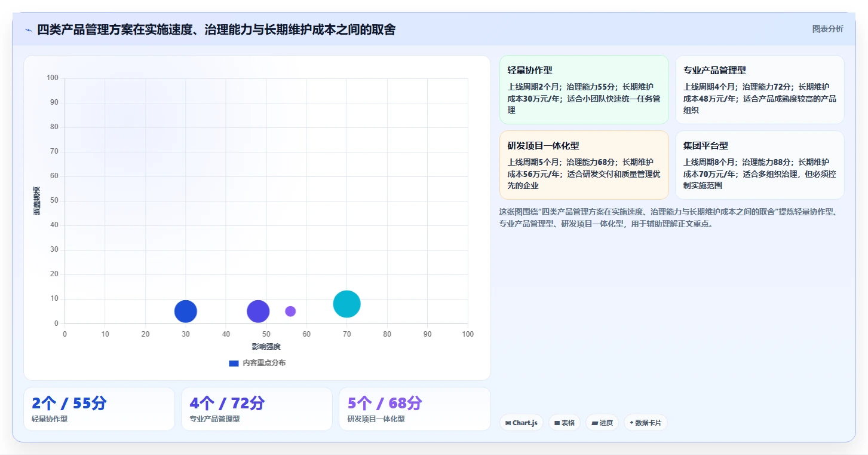Click the Chart.js tag chip
This screenshot has width=868, height=455.
(521, 423)
